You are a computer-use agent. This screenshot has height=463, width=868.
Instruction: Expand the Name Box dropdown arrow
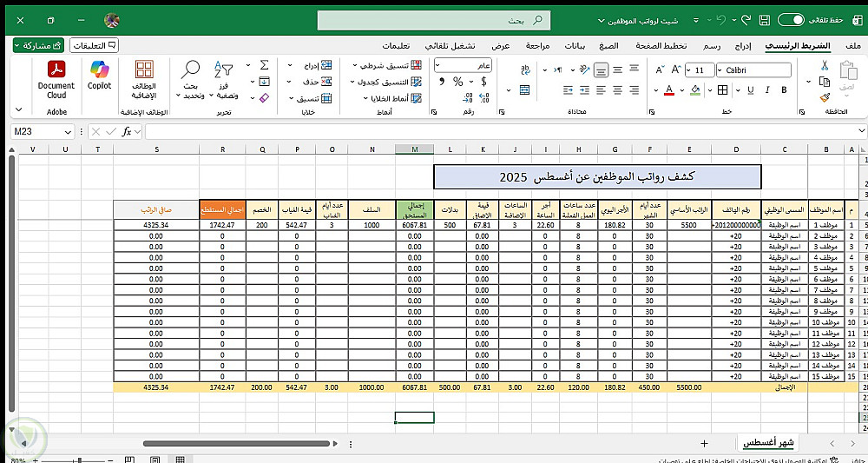click(68, 132)
